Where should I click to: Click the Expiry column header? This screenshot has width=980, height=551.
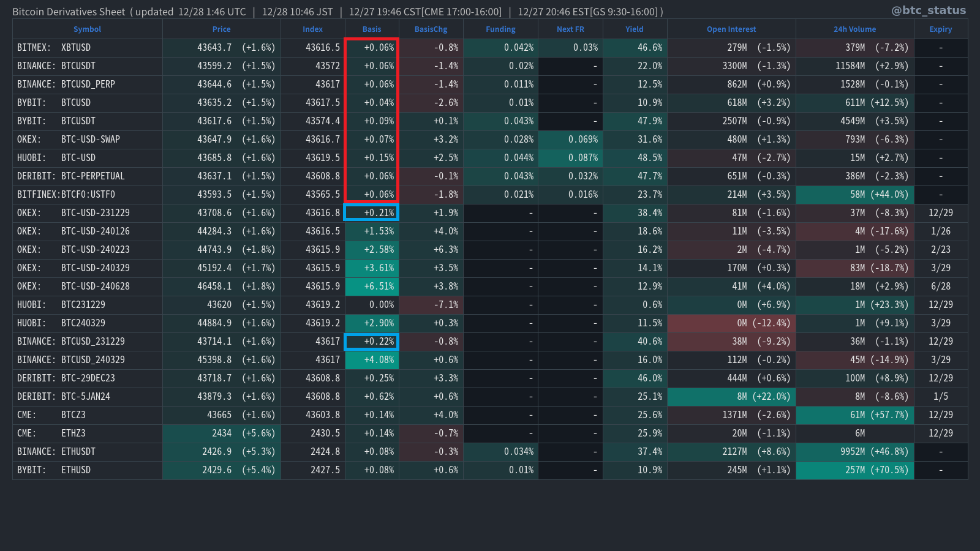tap(940, 29)
